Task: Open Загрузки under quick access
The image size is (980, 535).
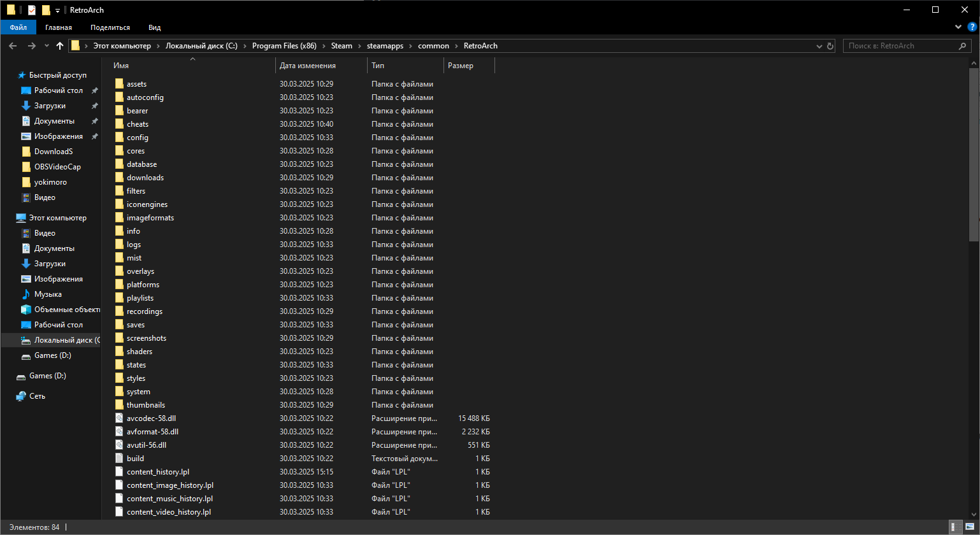Action: point(50,106)
